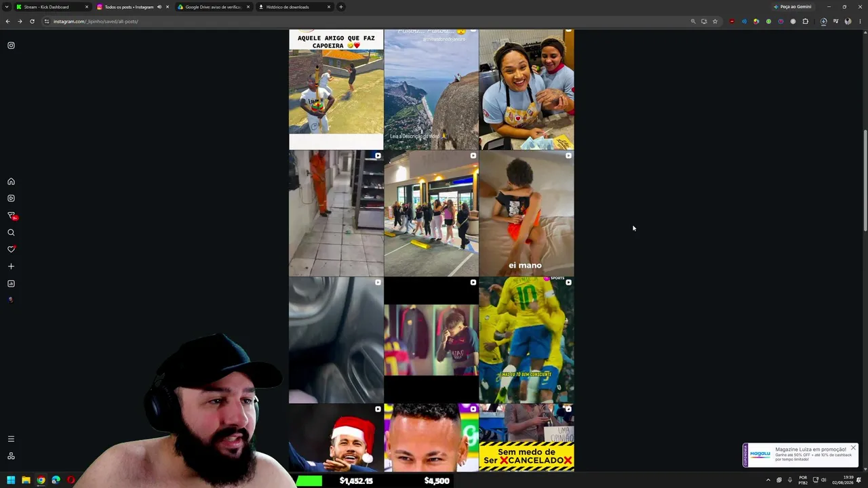
Task: Open the Meta apps icon in sidebar
Action: 11,456
